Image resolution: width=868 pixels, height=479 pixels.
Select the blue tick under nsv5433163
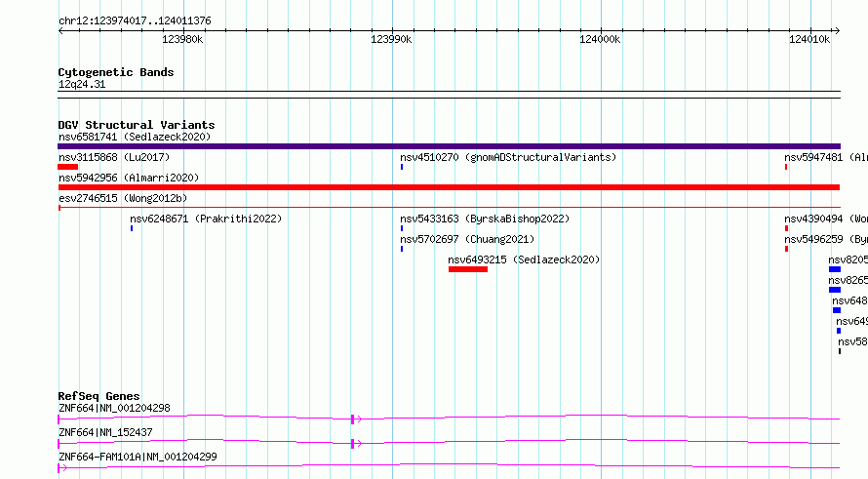(x=402, y=228)
